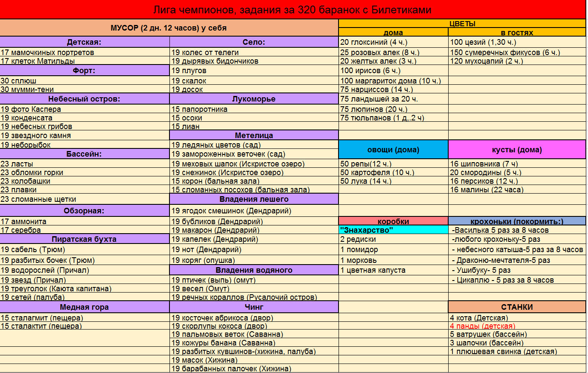Click cell "15 папоротника"
Screen dimensions: 588x373
click(x=254, y=109)
